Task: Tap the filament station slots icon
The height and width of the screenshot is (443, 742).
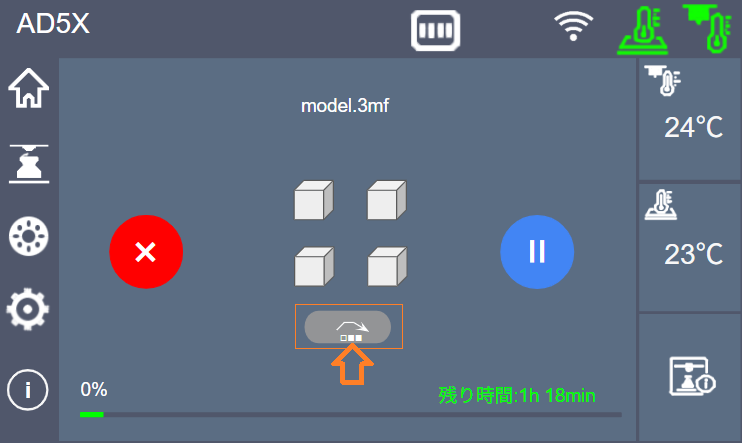Action: tap(435, 30)
